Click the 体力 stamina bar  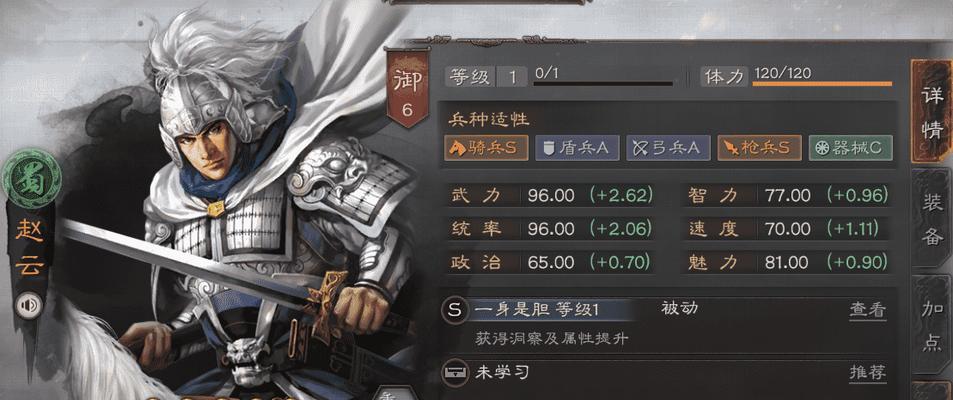tap(822, 83)
